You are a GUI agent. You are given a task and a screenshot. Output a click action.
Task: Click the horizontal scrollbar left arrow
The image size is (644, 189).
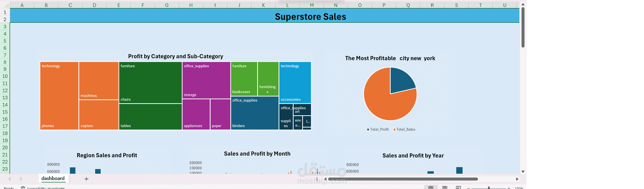click(325, 179)
